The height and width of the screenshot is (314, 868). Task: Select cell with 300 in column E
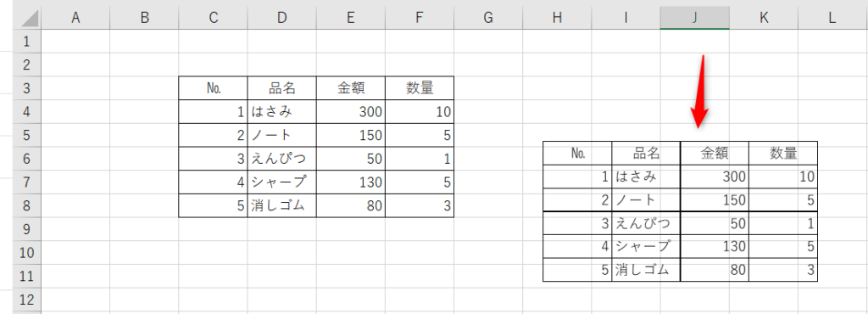(351, 112)
